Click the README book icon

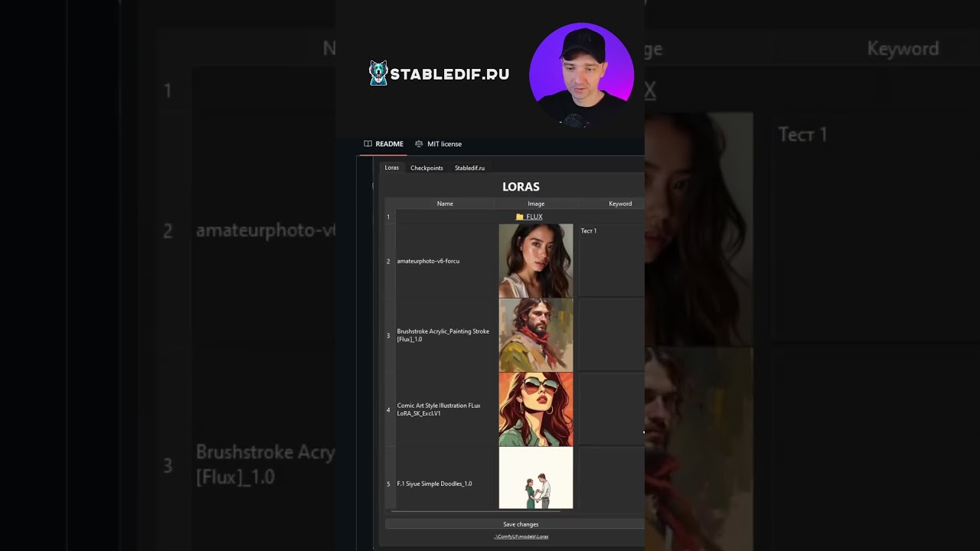tap(368, 144)
